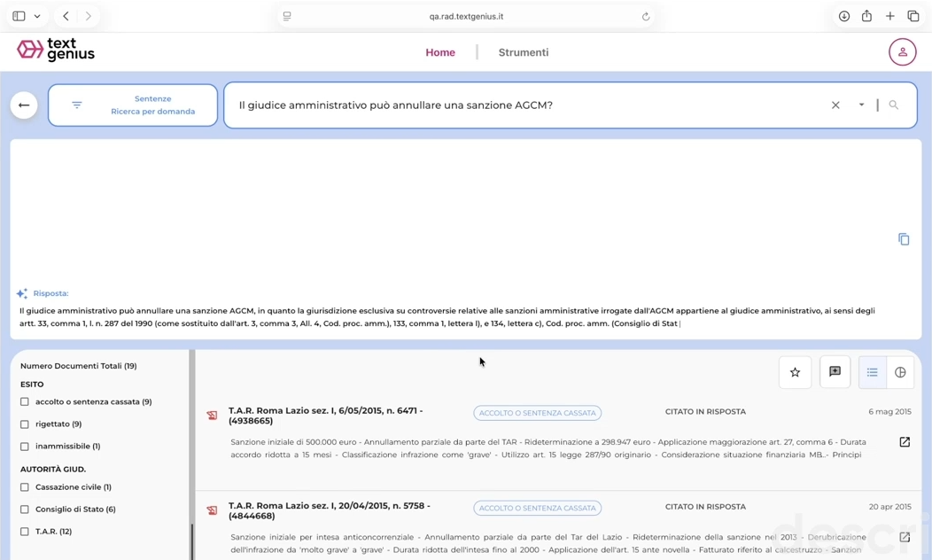
Task: Click the document icon for sentence n. 5758
Action: (213, 510)
